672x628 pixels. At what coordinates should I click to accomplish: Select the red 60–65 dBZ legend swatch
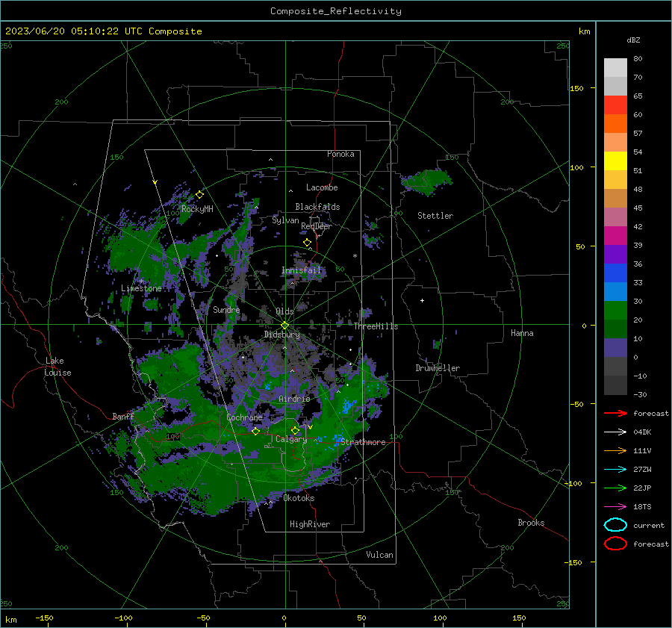(x=615, y=105)
